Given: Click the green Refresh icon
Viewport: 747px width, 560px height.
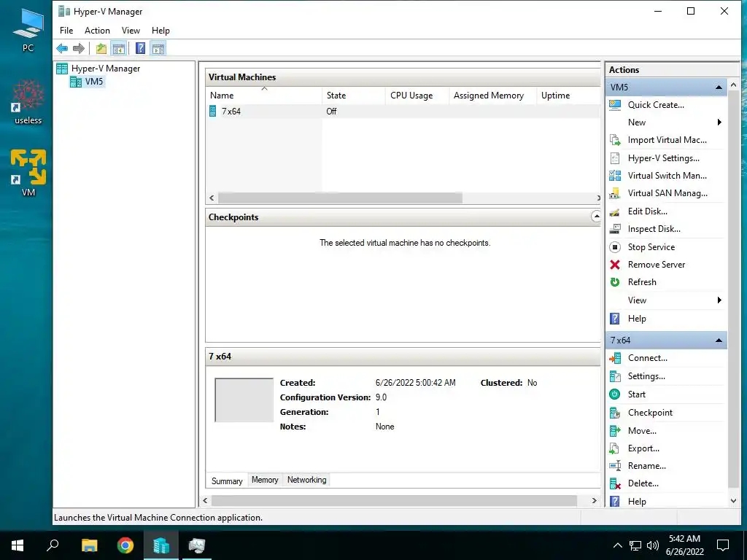Looking at the screenshot, I should [615, 282].
